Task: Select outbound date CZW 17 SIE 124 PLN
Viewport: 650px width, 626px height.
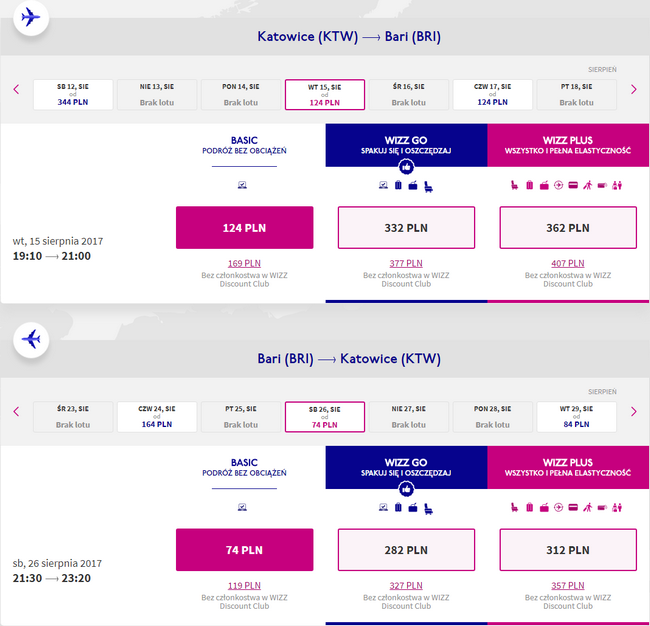Action: tap(491, 95)
